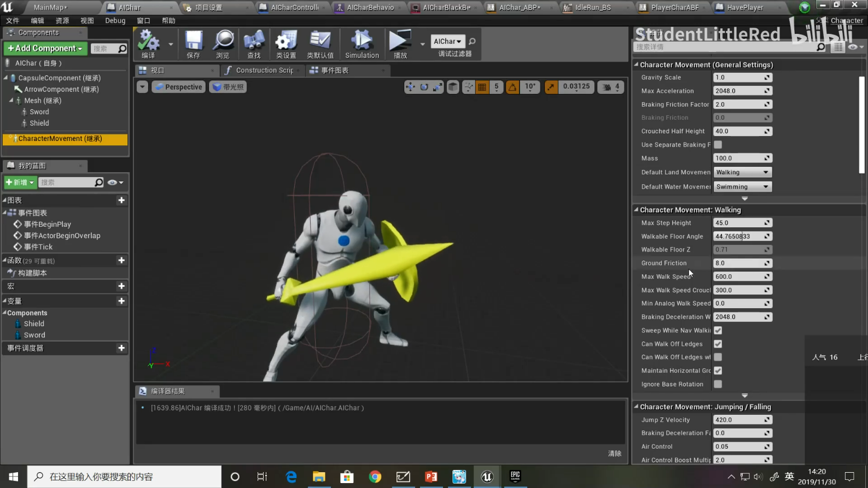868x488 pixels.
Task: Click the 播放 play button
Action: click(x=400, y=44)
